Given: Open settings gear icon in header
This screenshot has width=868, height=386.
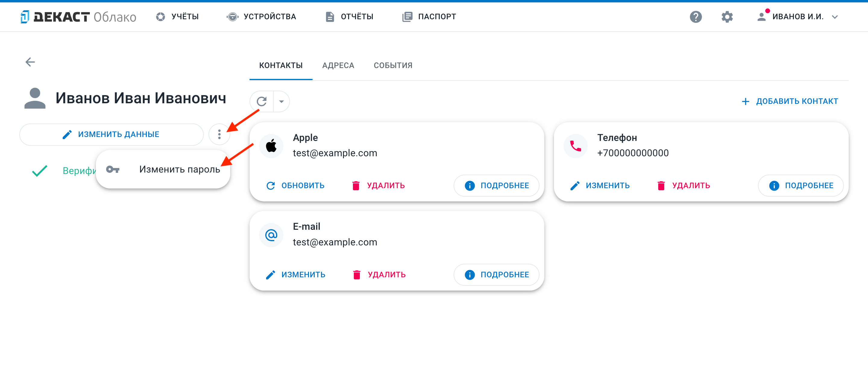Looking at the screenshot, I should coord(727,17).
